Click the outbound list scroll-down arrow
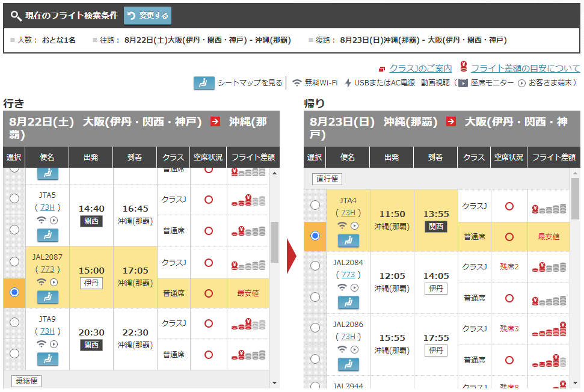 274,383
